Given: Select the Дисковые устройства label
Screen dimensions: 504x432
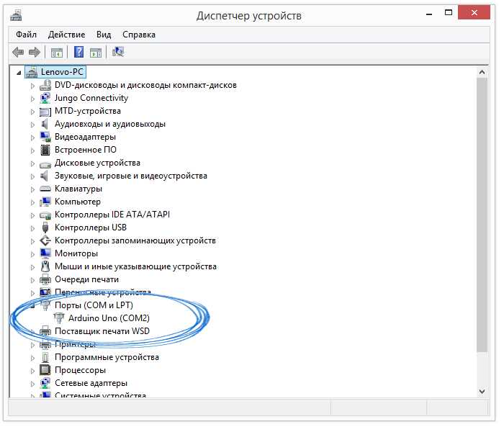Looking at the screenshot, I should tap(97, 163).
